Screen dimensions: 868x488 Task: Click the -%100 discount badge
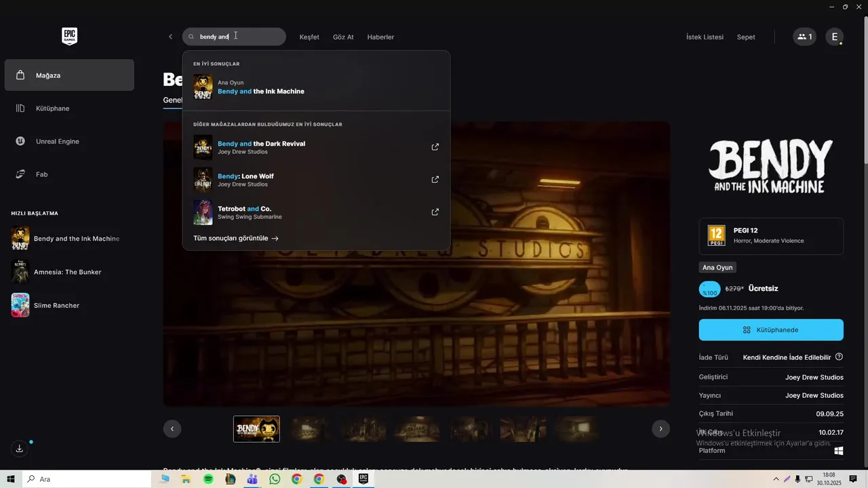coord(710,289)
